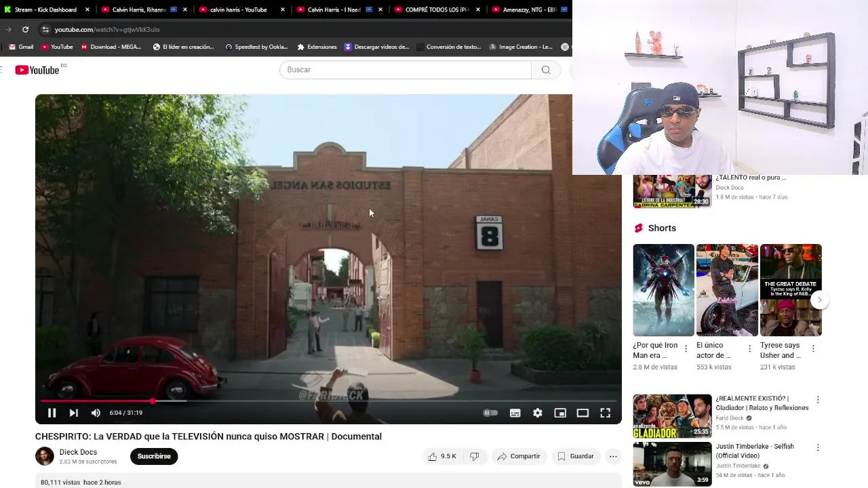868x488 pixels.
Task: Open ¿TALENTO real o pura title link
Action: point(751,178)
